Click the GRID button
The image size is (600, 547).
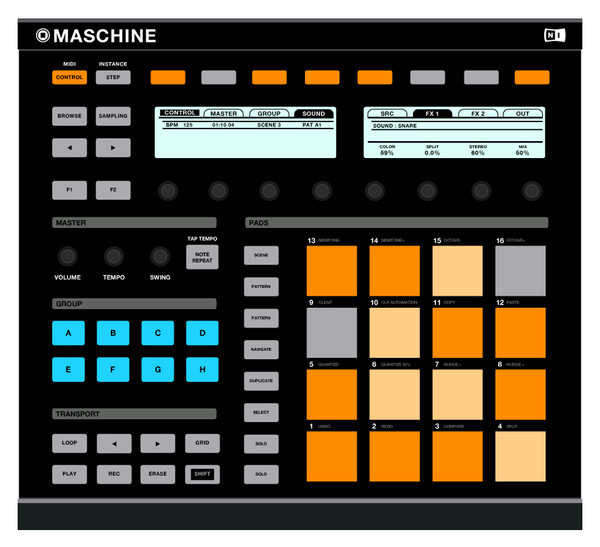[202, 443]
